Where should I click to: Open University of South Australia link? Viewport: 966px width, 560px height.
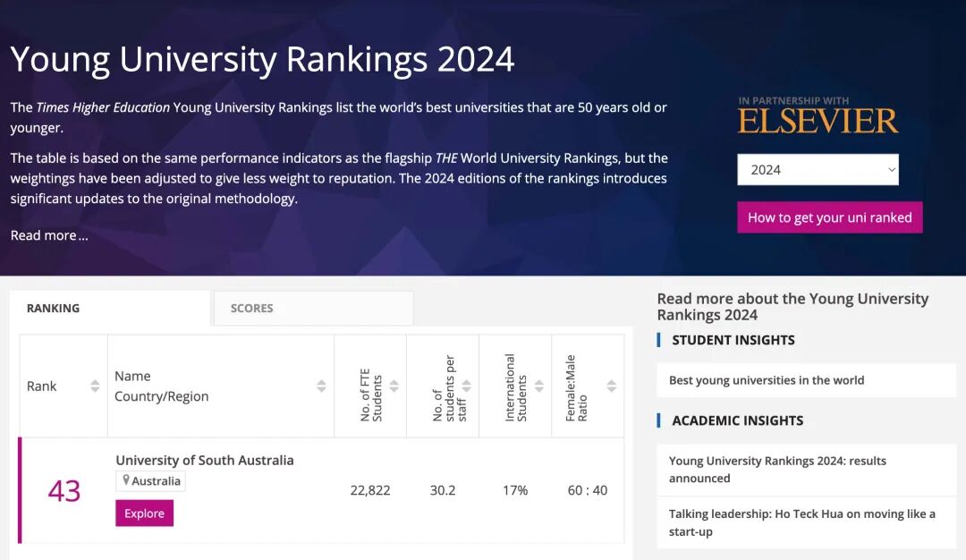(x=205, y=460)
